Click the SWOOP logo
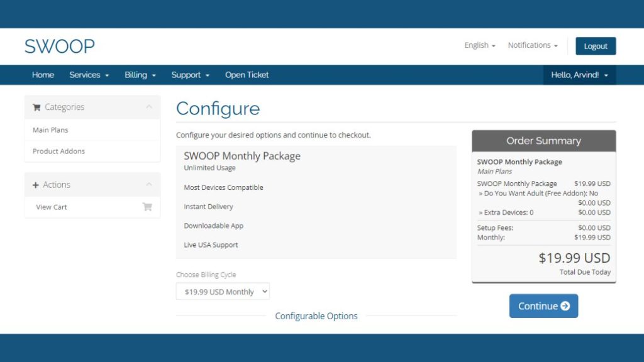The height and width of the screenshot is (362, 644). [x=60, y=46]
